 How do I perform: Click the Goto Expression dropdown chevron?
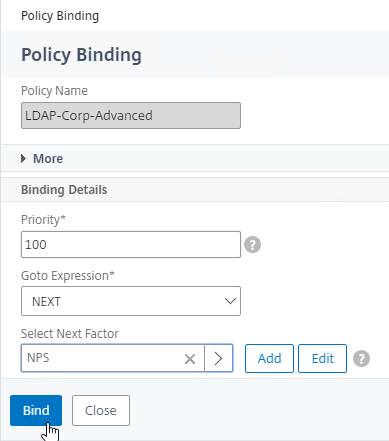230,301
